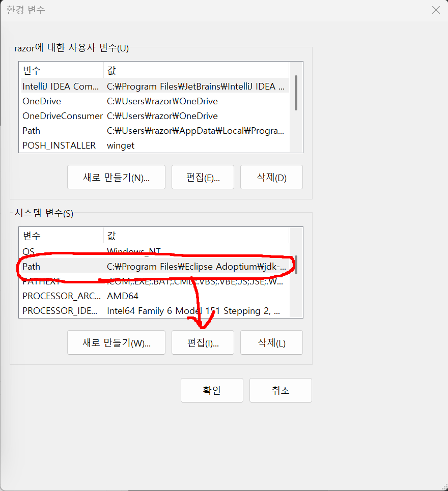Viewport: 448px width, 491px height.
Task: Click 편집(E)... button for user variables
Action: click(203, 177)
